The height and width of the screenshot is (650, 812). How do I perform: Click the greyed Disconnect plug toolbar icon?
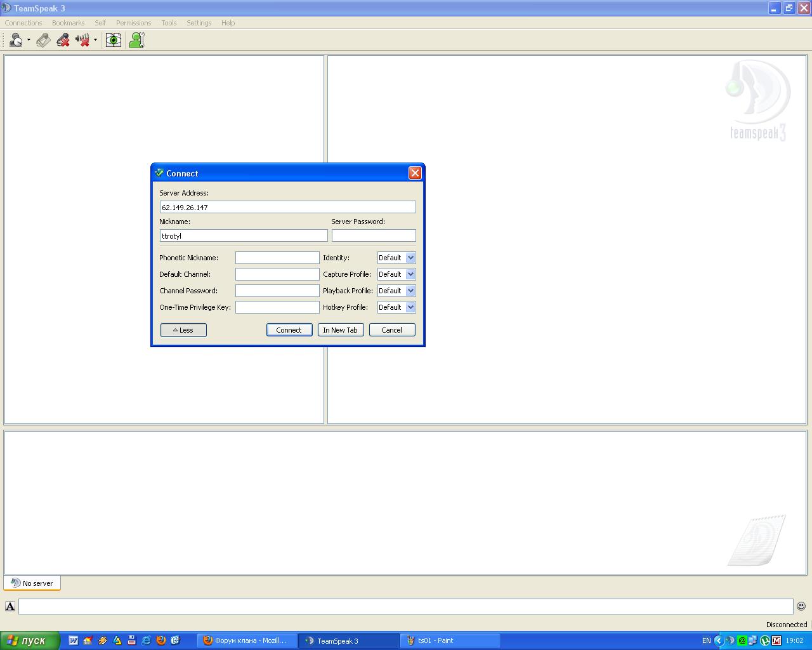tap(43, 40)
